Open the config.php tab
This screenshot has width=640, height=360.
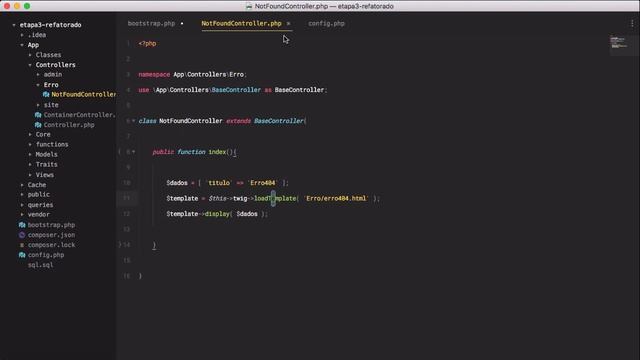(x=326, y=24)
